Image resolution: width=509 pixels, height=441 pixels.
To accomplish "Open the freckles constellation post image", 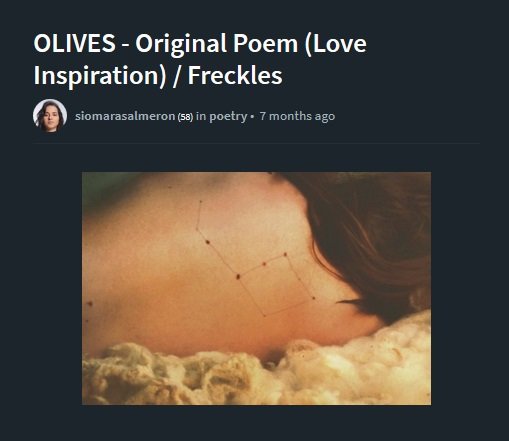I will (x=256, y=288).
